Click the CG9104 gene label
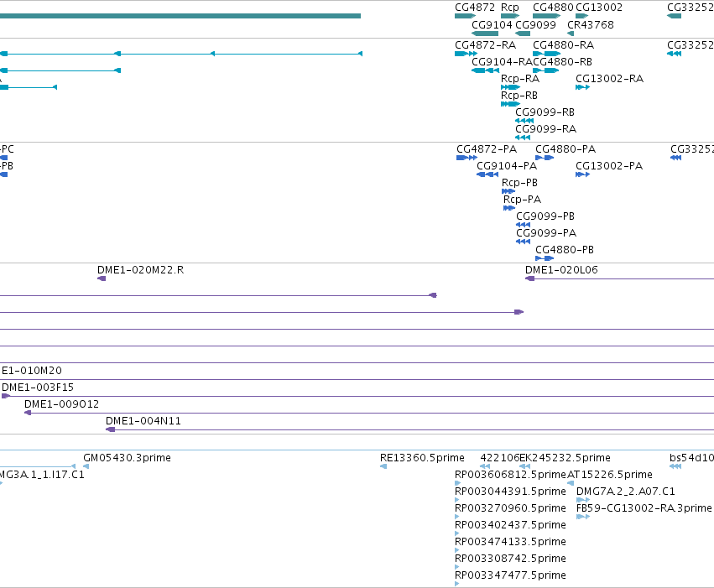The image size is (714, 588). pos(492,25)
